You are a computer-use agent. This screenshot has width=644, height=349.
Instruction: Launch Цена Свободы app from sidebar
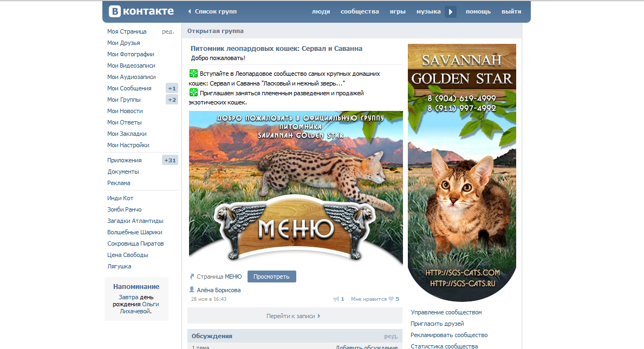[x=128, y=255]
